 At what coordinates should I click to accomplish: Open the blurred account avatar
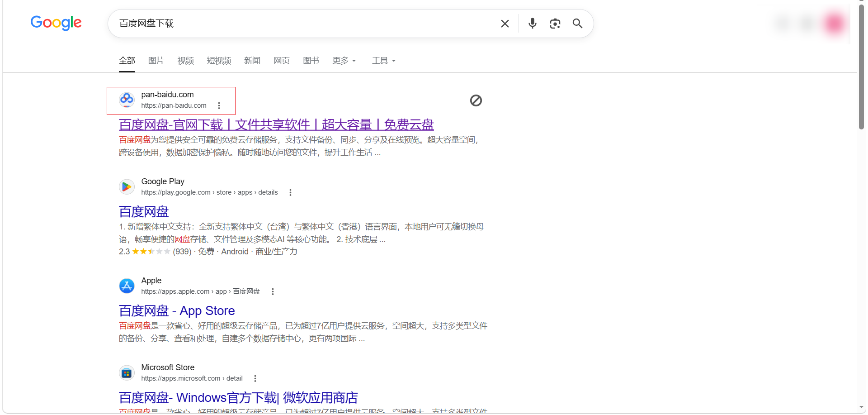(x=834, y=23)
